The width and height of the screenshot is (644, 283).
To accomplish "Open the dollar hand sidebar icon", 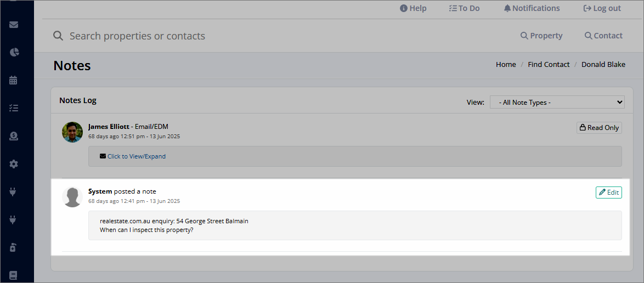I will point(14,137).
